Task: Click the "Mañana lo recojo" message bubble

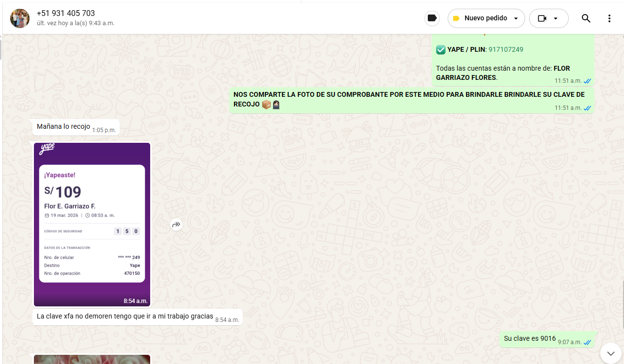Action: 63,127
